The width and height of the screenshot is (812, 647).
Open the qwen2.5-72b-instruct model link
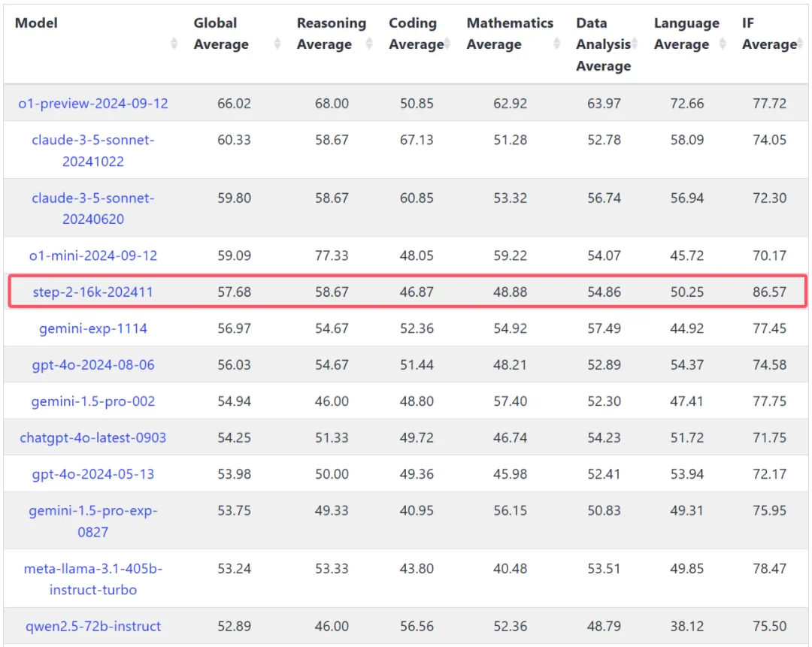pos(93,626)
